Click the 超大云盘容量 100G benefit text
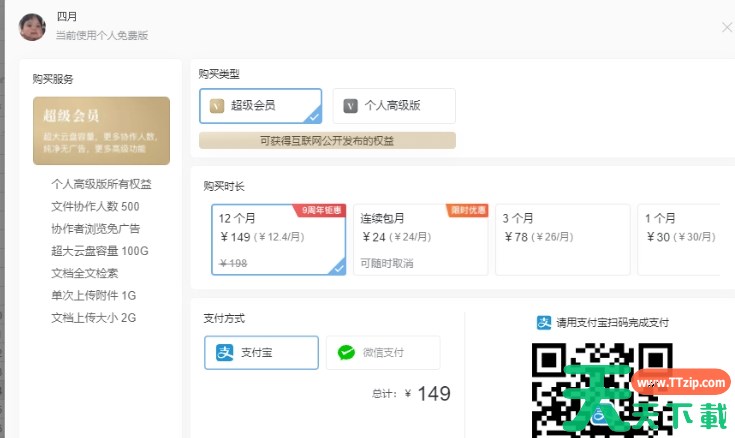 point(100,251)
